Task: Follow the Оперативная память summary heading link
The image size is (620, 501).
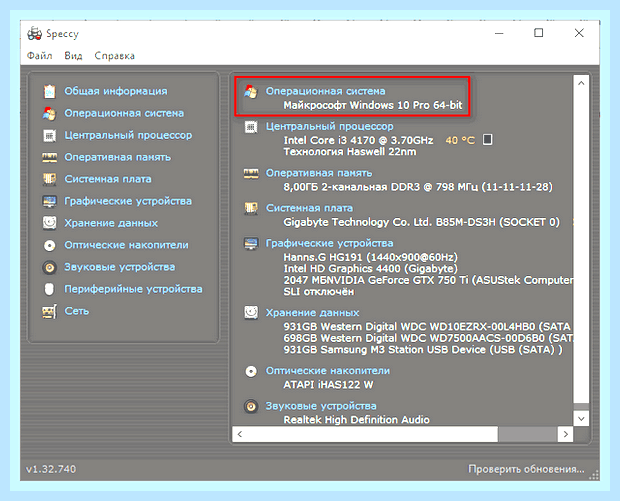Action: coord(319,173)
